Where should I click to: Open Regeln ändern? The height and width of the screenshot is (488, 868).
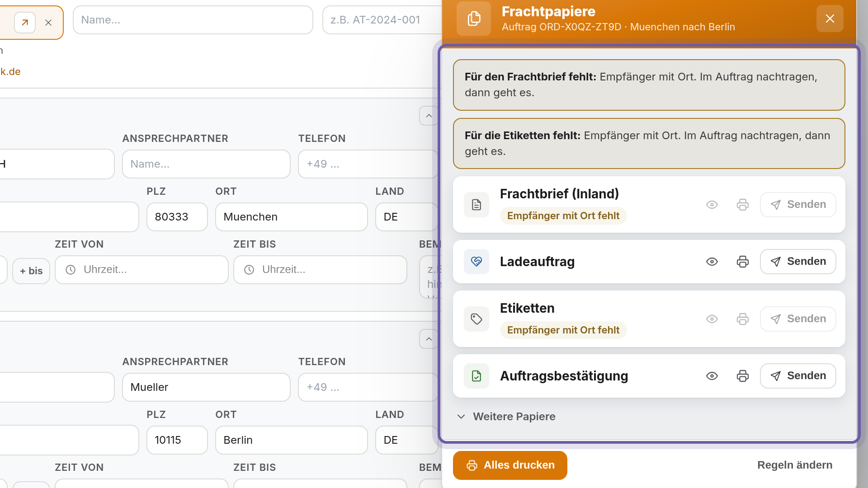795,465
